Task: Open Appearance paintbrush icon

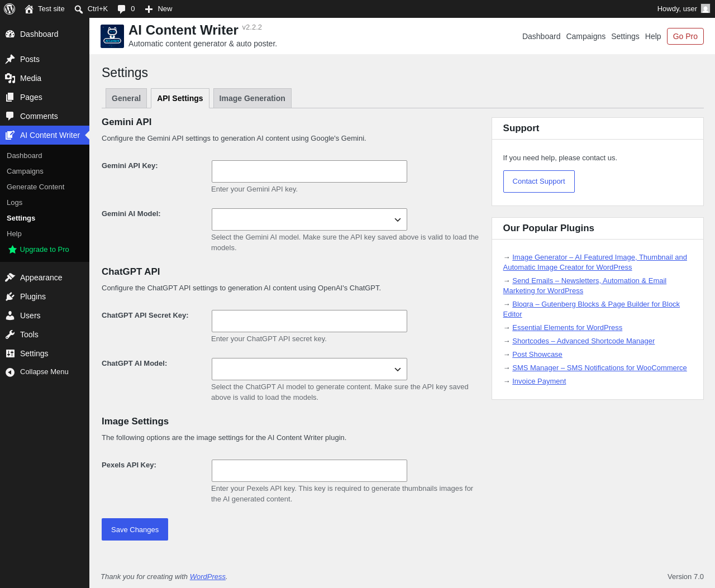Action: tap(10, 278)
